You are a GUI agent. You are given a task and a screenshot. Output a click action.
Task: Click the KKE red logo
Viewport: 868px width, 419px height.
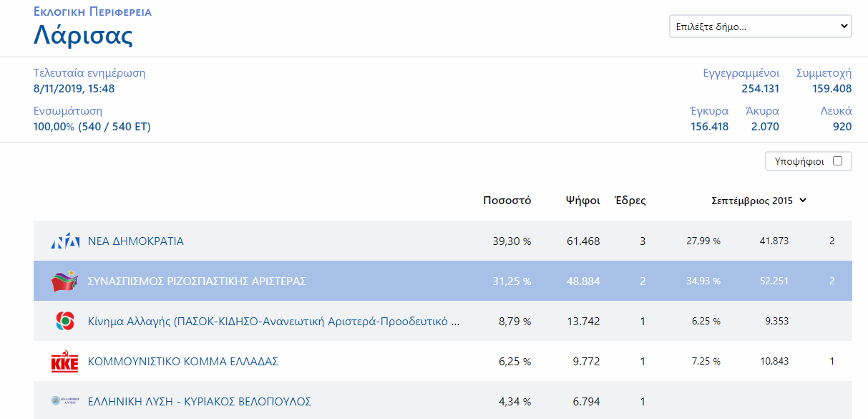coord(64,362)
